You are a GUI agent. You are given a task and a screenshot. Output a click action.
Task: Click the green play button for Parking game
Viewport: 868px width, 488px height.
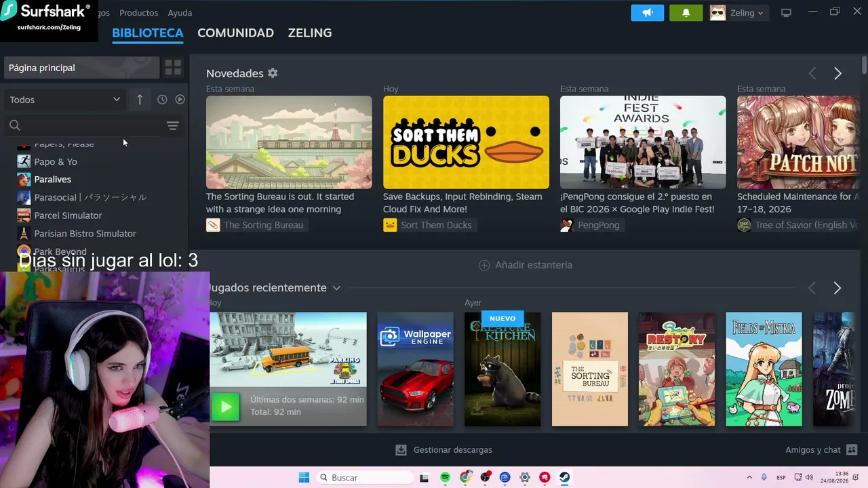click(x=226, y=407)
